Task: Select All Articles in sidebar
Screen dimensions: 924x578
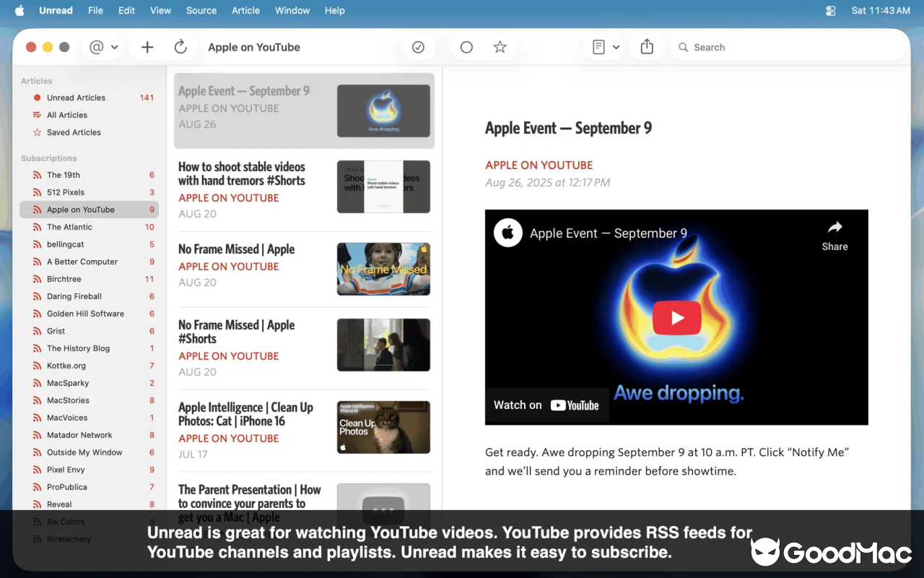Action: [89, 115]
